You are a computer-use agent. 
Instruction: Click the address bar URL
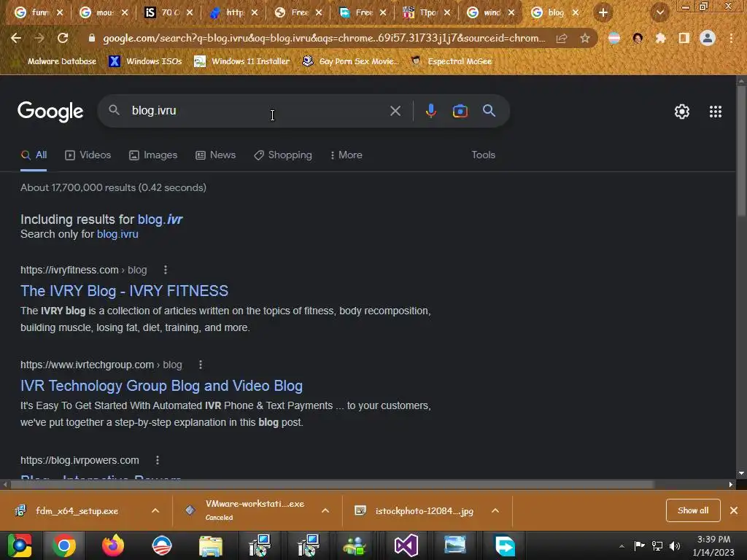tap(324, 38)
